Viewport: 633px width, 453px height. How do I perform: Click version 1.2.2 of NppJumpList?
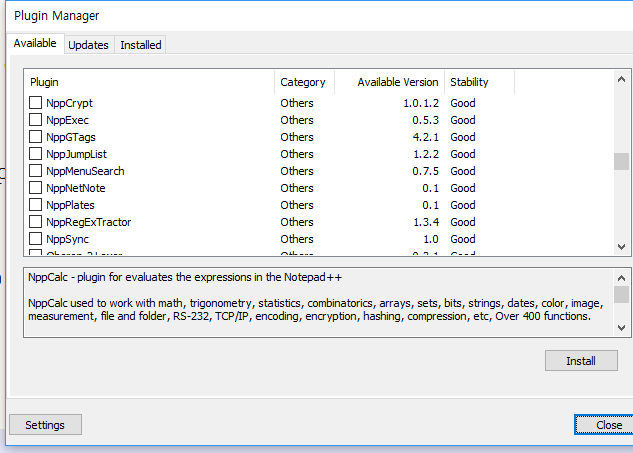(x=426, y=154)
